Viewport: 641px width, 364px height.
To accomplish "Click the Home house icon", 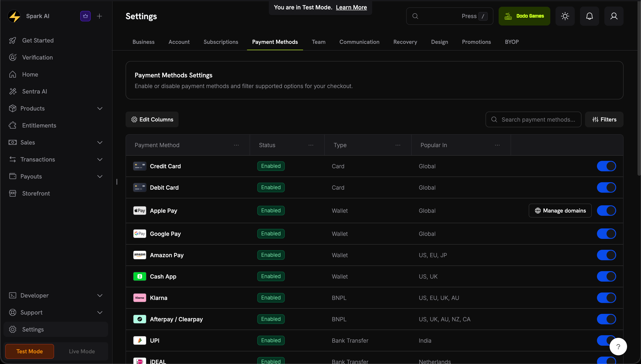I will 13,75.
